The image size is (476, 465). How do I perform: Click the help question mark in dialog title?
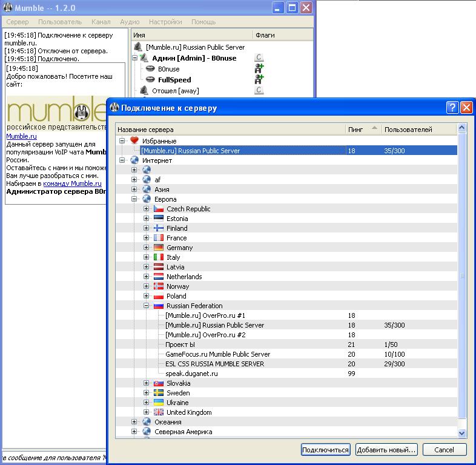(x=452, y=108)
